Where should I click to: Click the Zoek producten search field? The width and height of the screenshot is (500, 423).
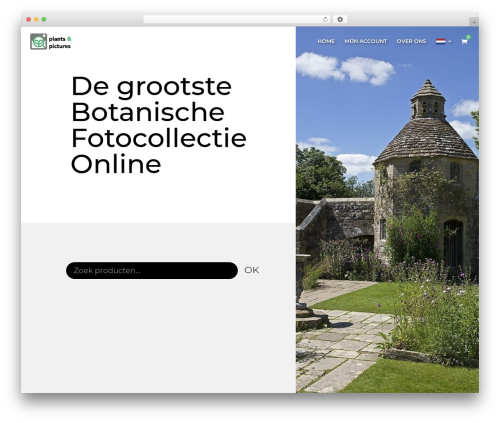pos(152,270)
